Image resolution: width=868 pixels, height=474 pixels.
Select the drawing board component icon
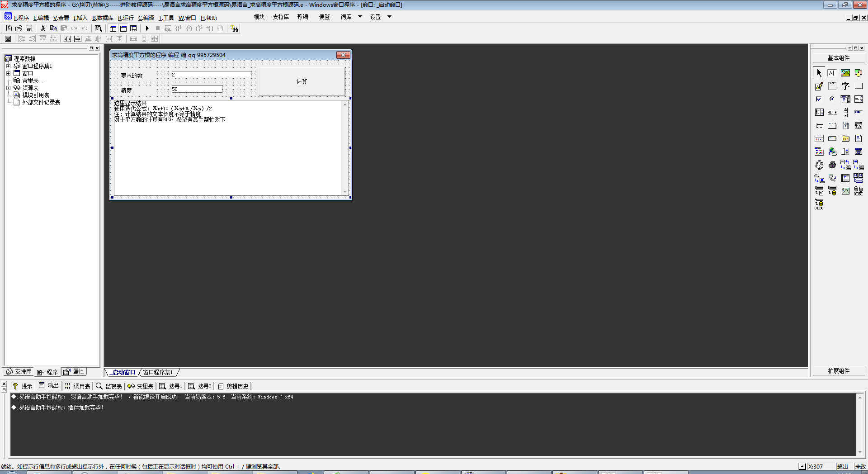click(819, 86)
